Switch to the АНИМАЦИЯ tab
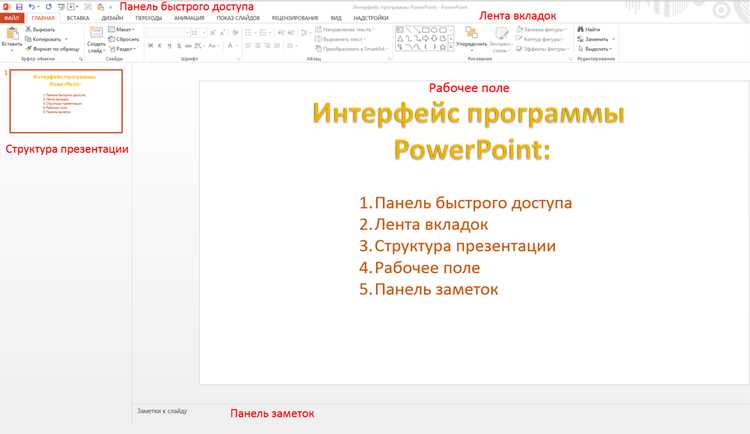This screenshot has width=750, height=434. coord(189,18)
